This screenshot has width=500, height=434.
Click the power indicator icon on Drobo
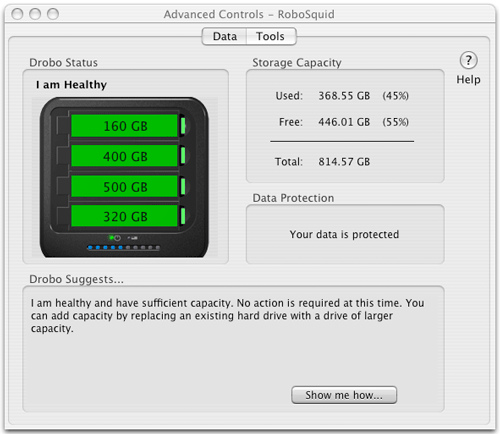click(x=116, y=238)
